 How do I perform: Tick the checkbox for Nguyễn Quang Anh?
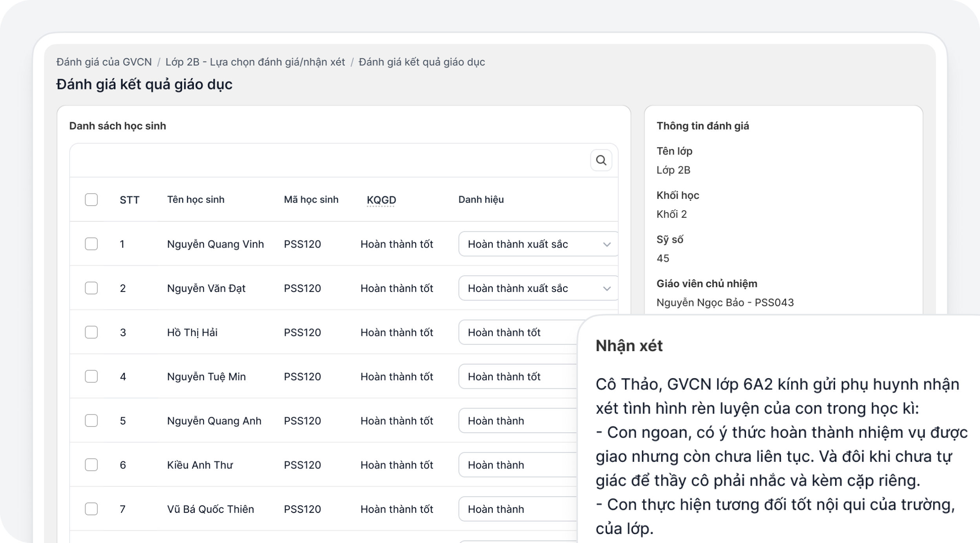coord(91,421)
